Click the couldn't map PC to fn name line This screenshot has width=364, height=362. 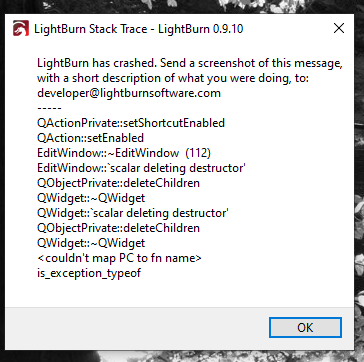pos(119,258)
